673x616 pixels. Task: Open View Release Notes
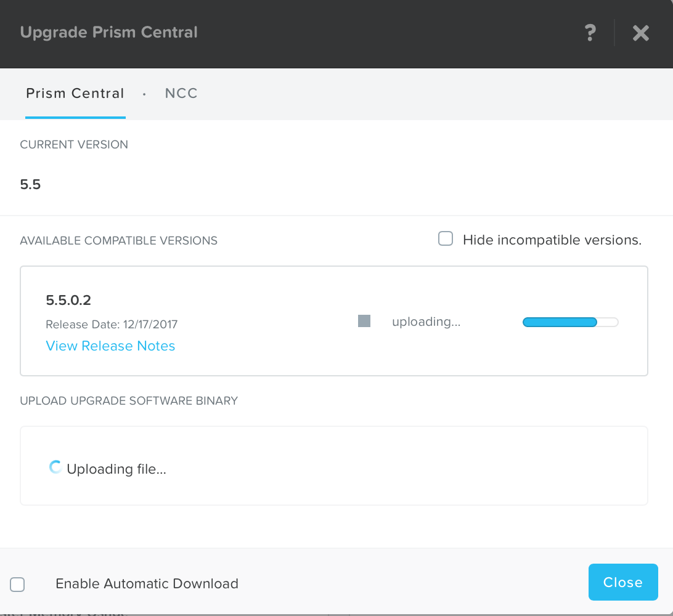tap(110, 346)
